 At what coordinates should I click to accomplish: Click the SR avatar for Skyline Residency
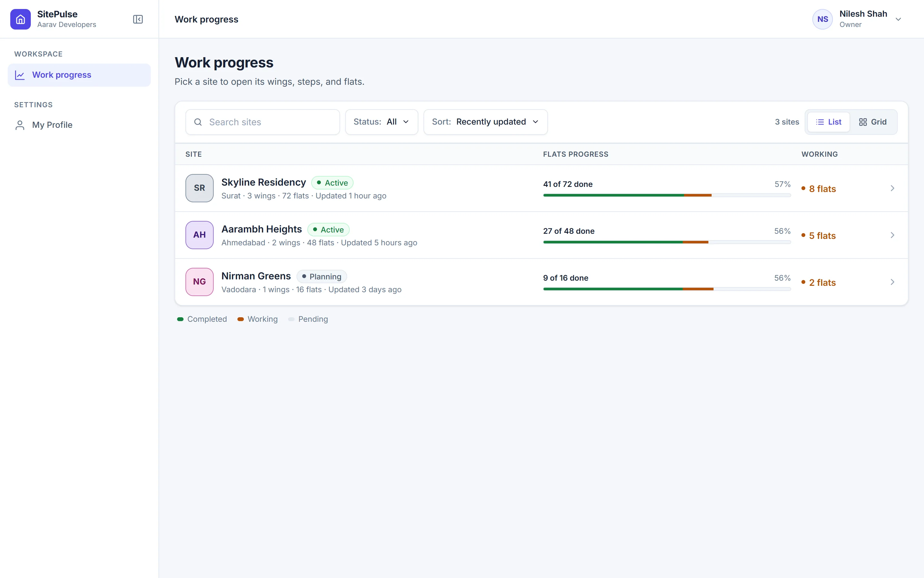(x=199, y=188)
